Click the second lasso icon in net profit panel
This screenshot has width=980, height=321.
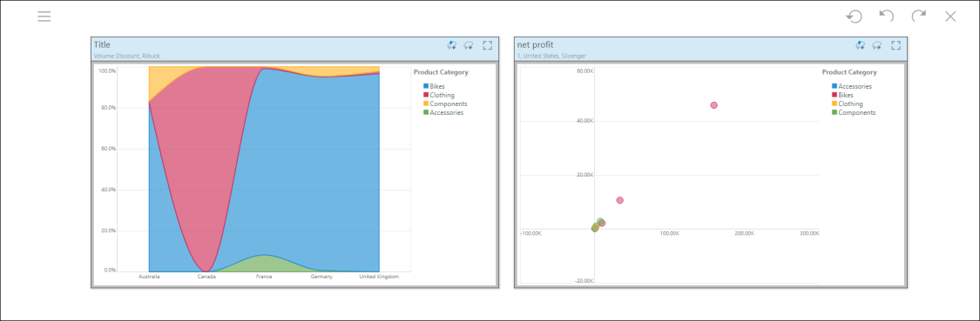[877, 45]
